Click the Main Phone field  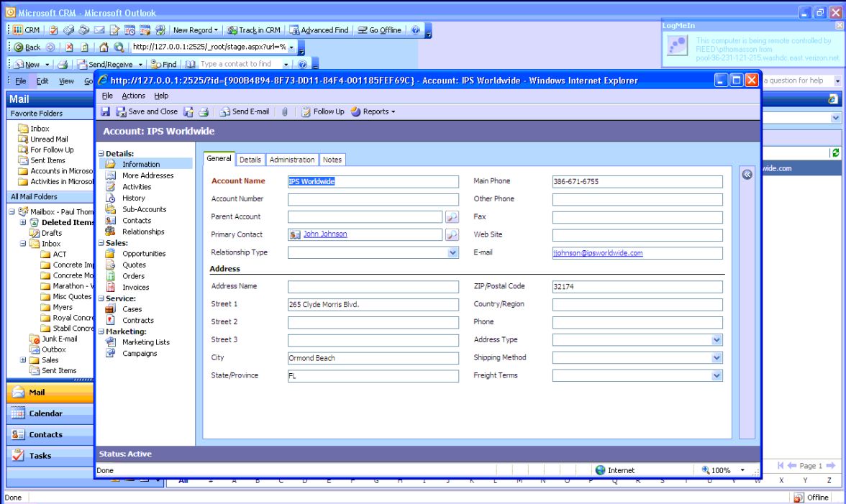(637, 182)
